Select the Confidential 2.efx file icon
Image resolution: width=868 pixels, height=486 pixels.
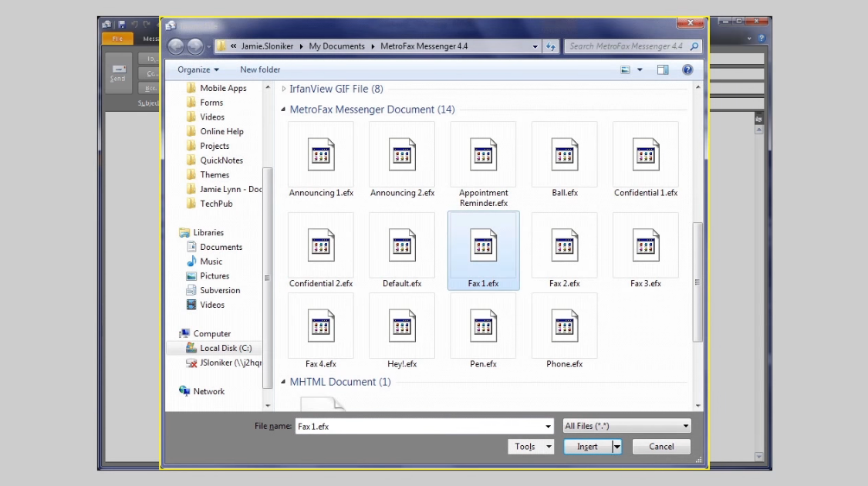[x=321, y=245]
